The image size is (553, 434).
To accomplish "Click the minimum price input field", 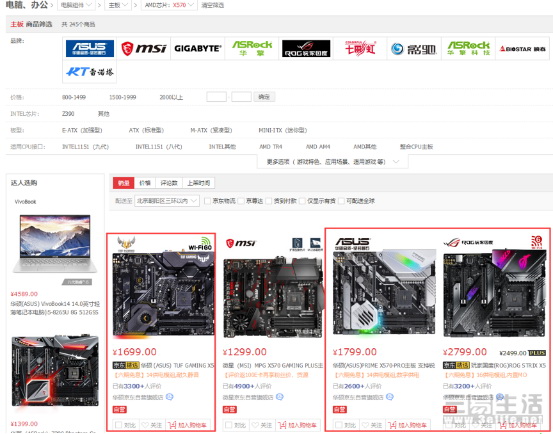I will pos(216,97).
